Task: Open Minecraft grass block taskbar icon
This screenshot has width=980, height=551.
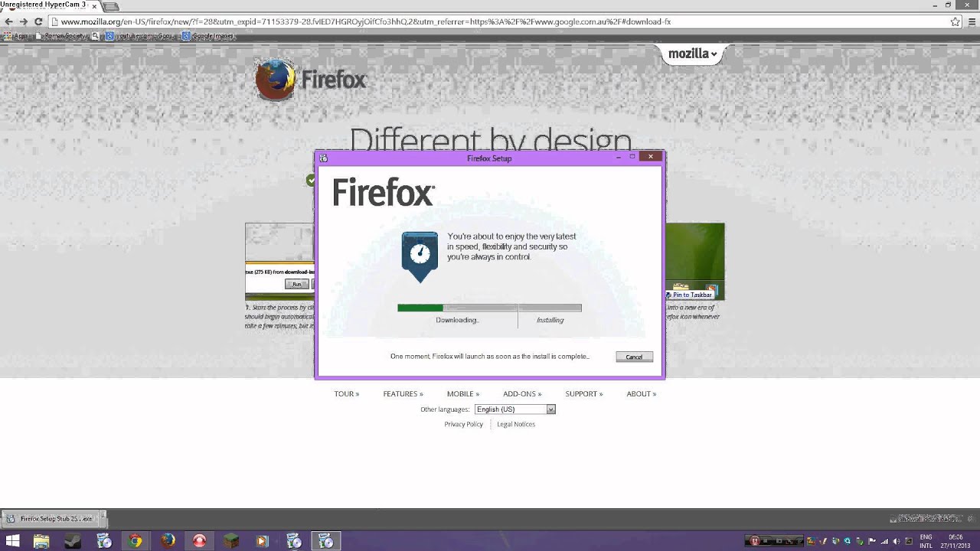Action: 230,541
